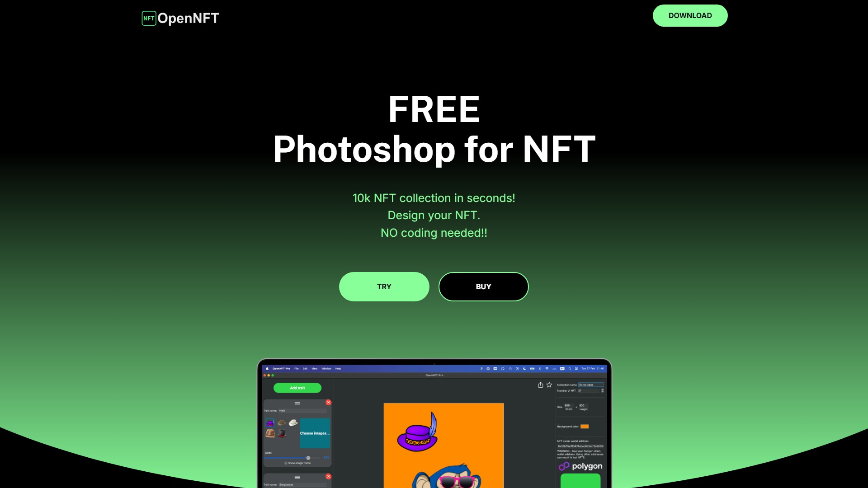Click the TRY button

point(384,286)
